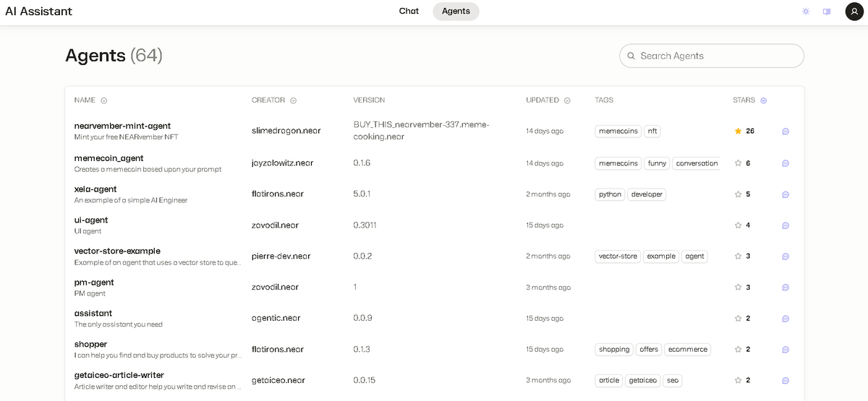Click the article tag

(609, 381)
